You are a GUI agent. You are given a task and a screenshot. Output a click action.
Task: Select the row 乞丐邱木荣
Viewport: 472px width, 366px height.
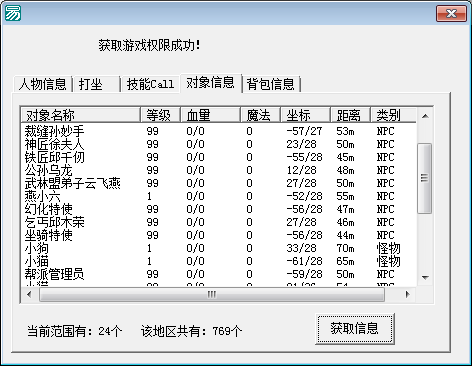click(x=219, y=222)
